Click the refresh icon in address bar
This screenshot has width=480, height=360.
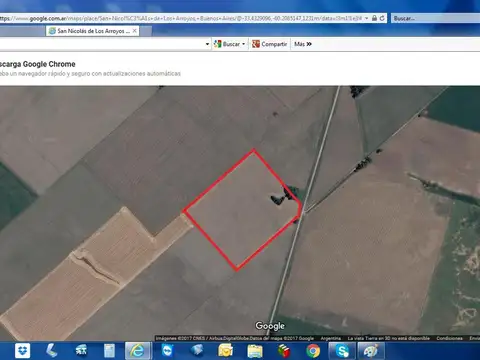(x=382, y=18)
